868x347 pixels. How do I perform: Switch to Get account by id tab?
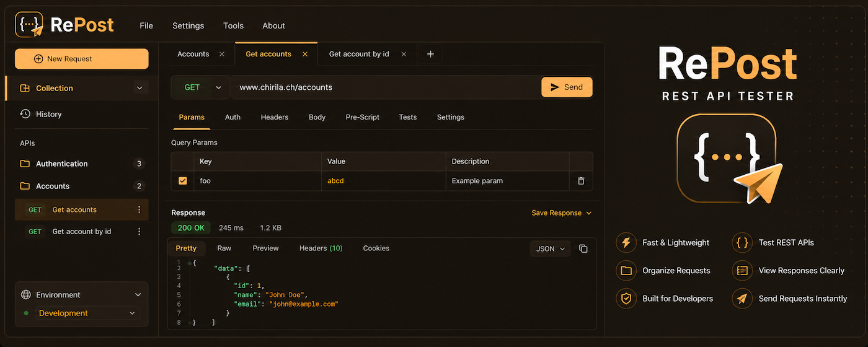coord(359,54)
